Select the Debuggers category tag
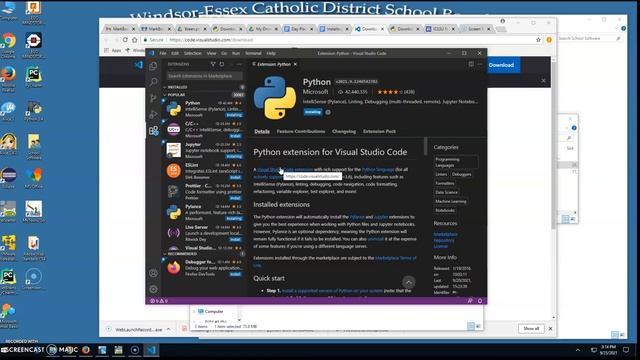 462,174
